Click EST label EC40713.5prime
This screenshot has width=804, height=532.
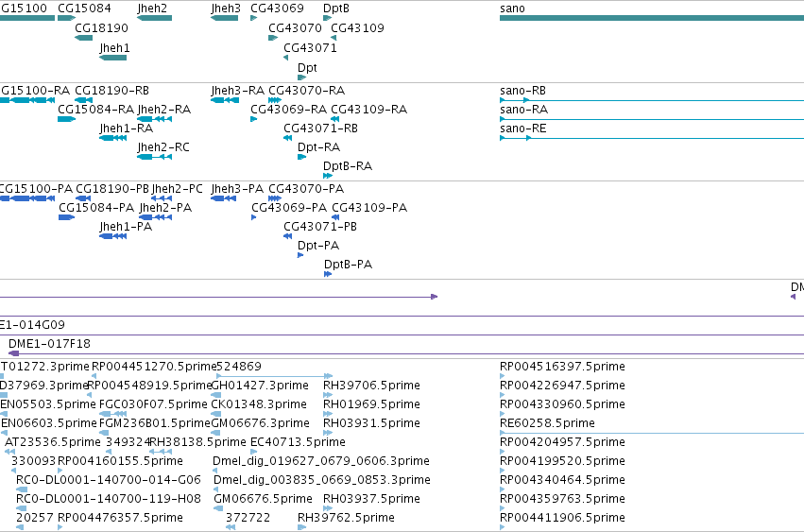coord(298,443)
